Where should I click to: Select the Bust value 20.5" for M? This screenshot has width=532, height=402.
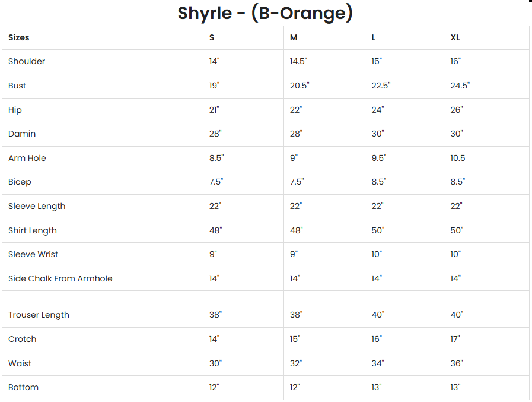tap(300, 86)
